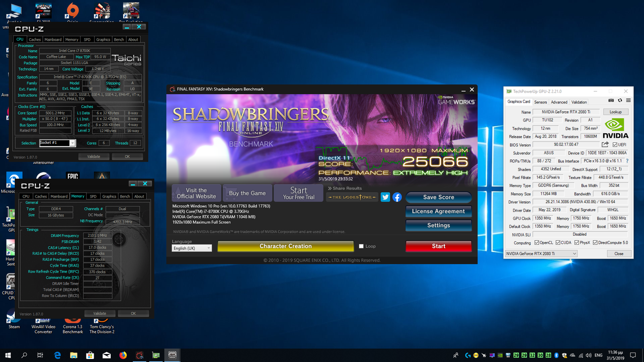Toggle the Loop checkbox in the benchmark
The width and height of the screenshot is (644, 362).
(x=361, y=246)
